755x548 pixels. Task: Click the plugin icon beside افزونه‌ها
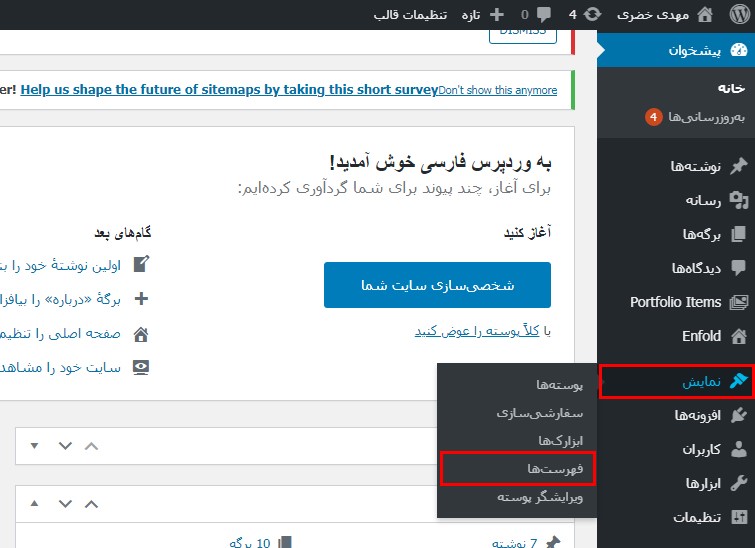[x=739, y=415]
